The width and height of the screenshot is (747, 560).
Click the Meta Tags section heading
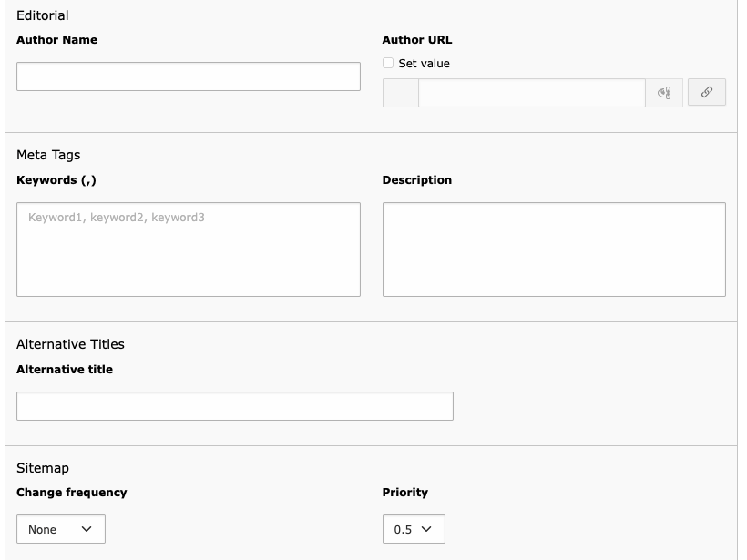coord(48,155)
